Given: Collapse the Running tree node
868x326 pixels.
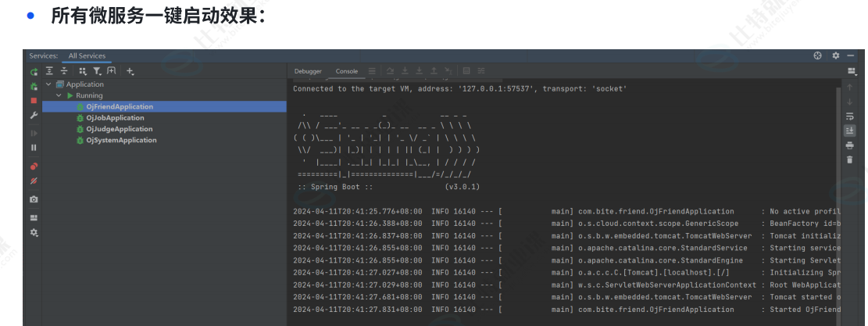Looking at the screenshot, I should pyautogui.click(x=59, y=95).
